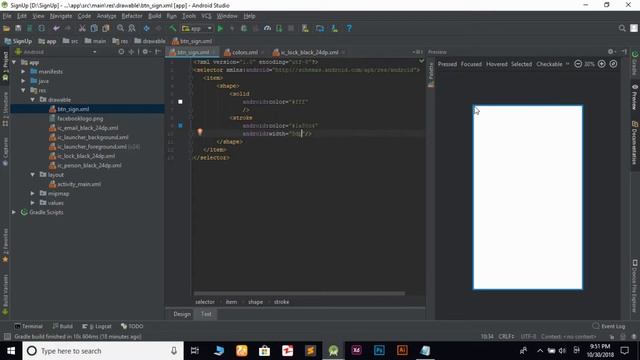Image resolution: width=640 pixels, height=360 pixels.
Task: Open Project panel settings gear
Action: click(x=146, y=52)
